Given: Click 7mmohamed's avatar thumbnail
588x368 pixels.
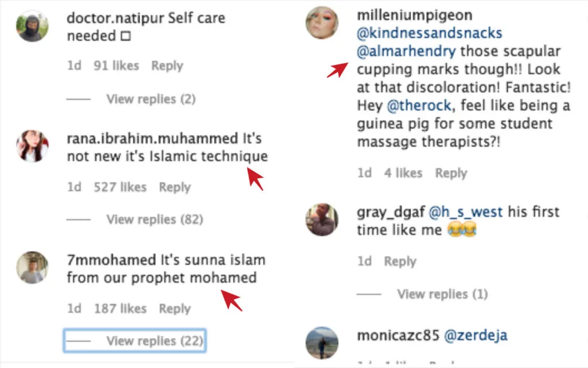Looking at the screenshot, I should tap(32, 267).
